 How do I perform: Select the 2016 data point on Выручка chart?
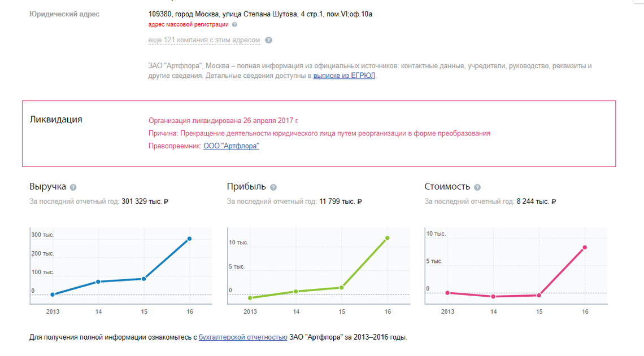(189, 239)
